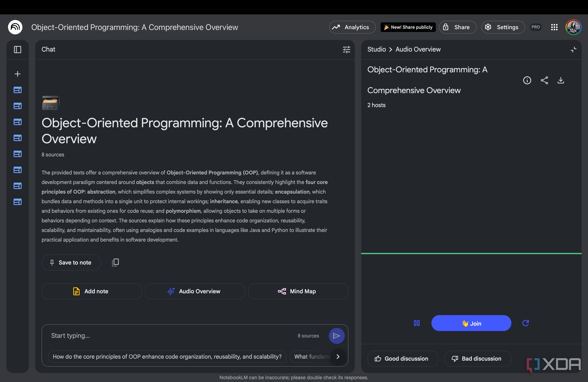This screenshot has width=588, height=382.
Task: Join the interactive audio discussion
Action: click(x=471, y=323)
